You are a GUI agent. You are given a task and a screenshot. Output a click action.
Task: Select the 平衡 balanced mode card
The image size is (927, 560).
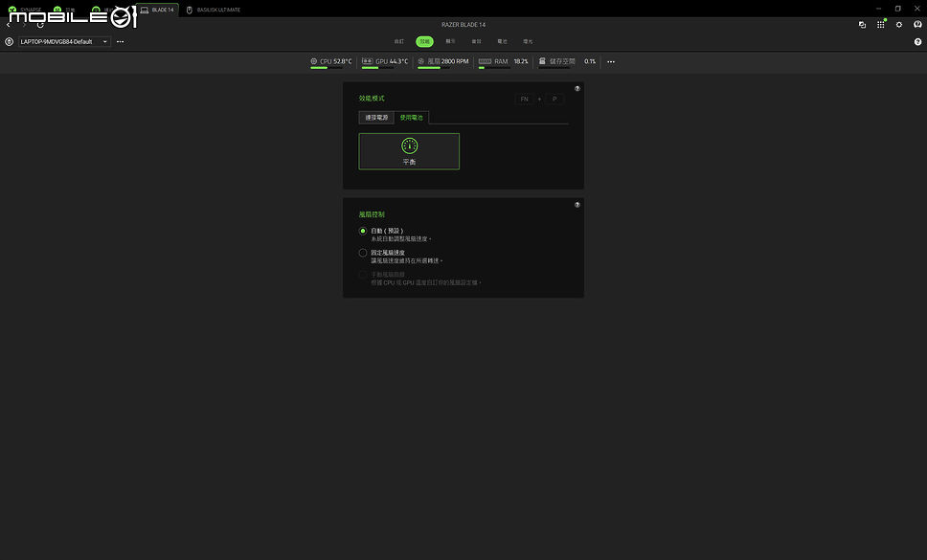pos(409,151)
